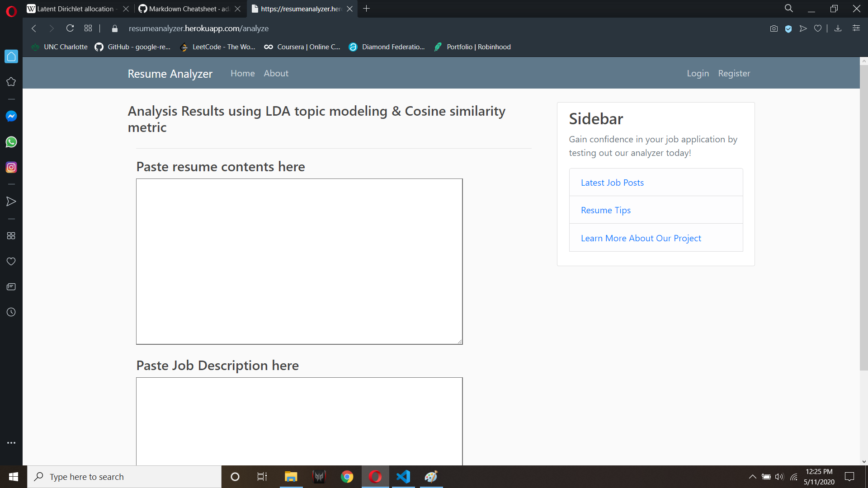
Task: Reload the current page
Action: (70, 28)
